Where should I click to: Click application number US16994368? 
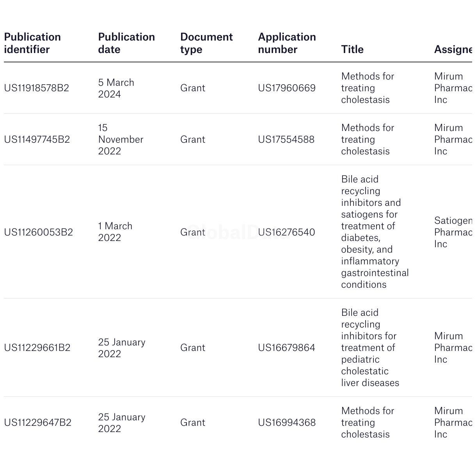287,423
